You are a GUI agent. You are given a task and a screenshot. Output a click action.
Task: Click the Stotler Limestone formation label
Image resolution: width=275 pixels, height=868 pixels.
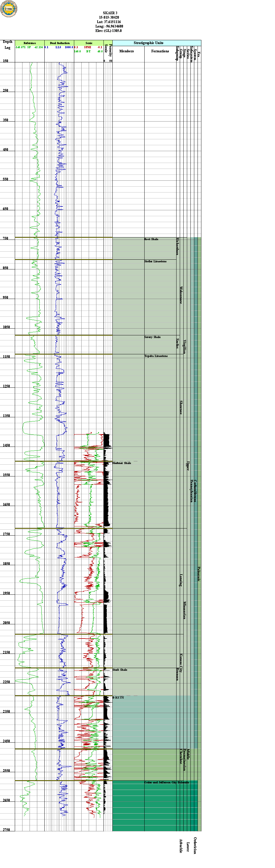pyautogui.click(x=155, y=261)
